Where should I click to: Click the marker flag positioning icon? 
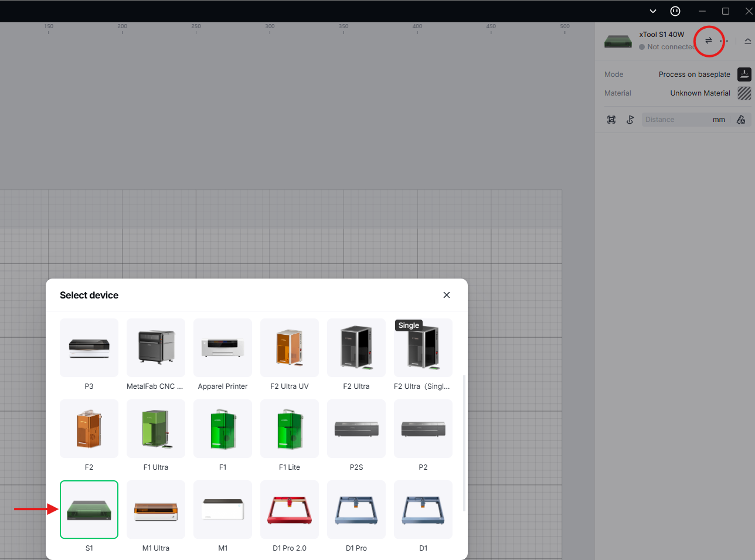point(630,120)
